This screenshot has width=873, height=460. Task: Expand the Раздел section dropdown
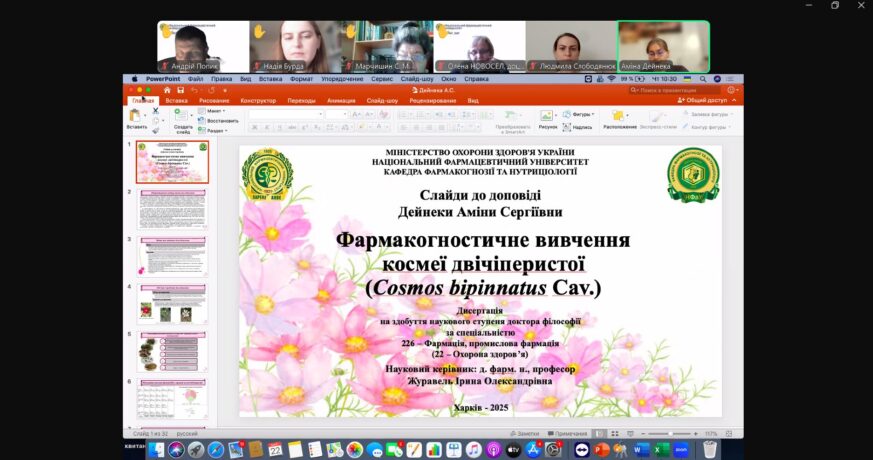click(x=216, y=130)
